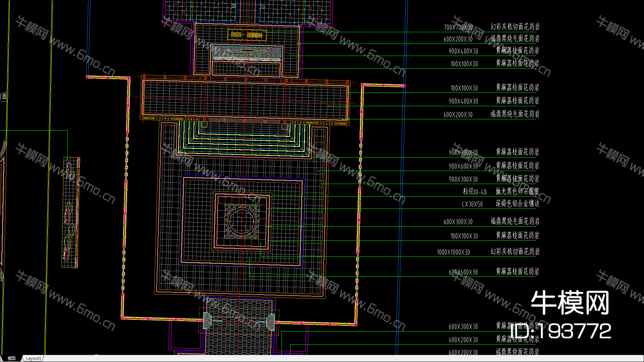Select the left cyan gate fixture
This screenshot has height=362, width=644.
(207, 321)
